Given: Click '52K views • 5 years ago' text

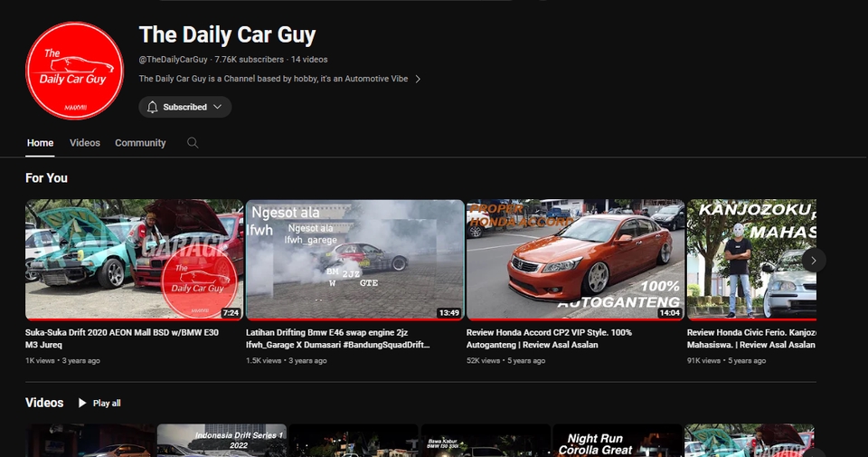Looking at the screenshot, I should [506, 360].
